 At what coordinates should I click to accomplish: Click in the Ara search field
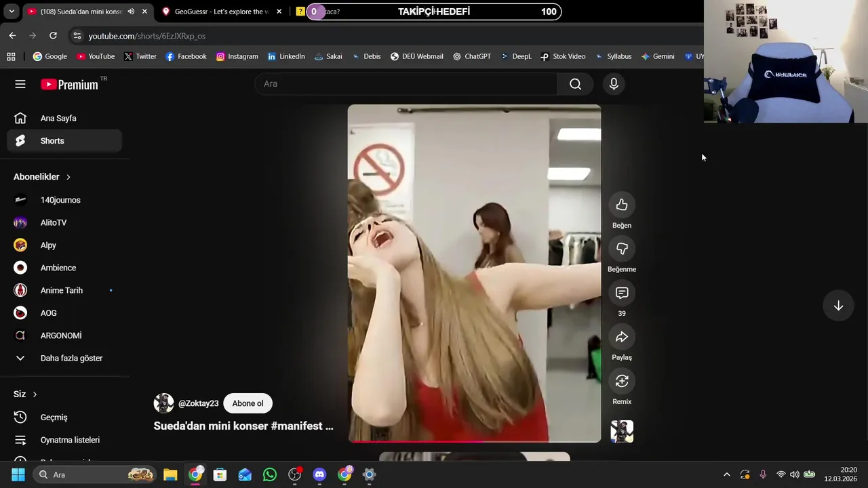(406, 84)
